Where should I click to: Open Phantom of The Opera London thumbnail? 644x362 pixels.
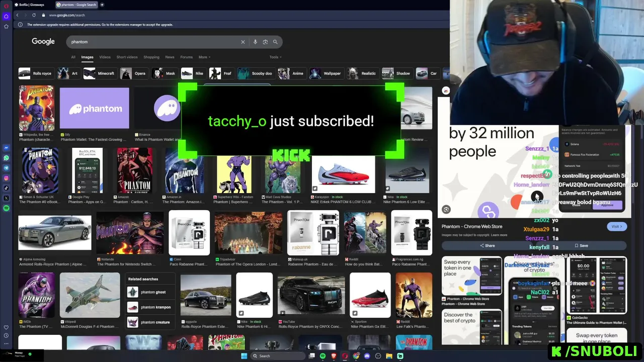click(249, 233)
